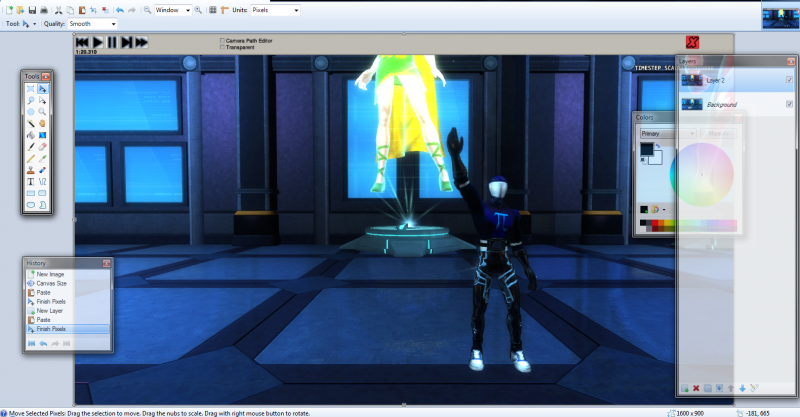Select the Gradient tool
The height and width of the screenshot is (417, 800).
(x=42, y=135)
